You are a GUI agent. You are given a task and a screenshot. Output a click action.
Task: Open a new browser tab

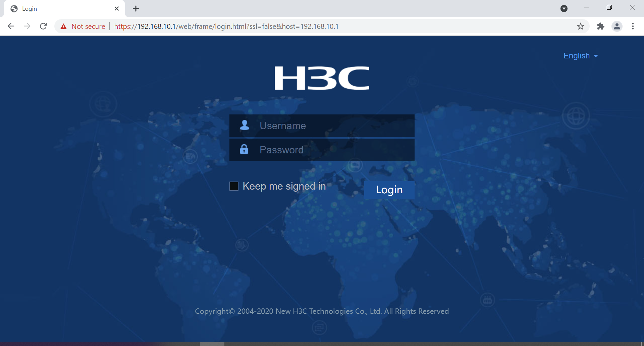tap(136, 8)
